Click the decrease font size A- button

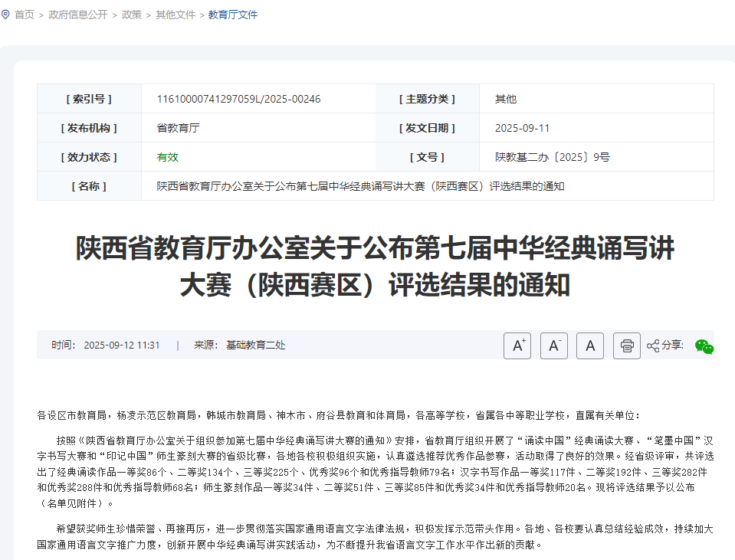pos(553,345)
